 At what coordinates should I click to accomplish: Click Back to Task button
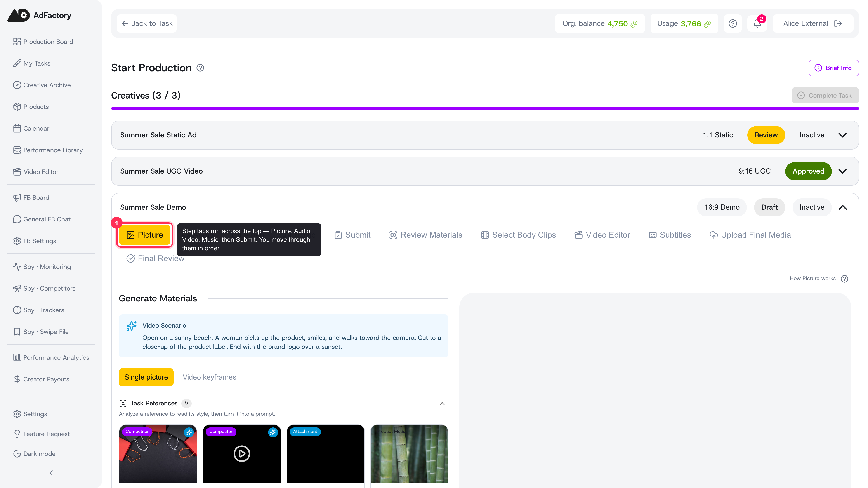click(146, 23)
